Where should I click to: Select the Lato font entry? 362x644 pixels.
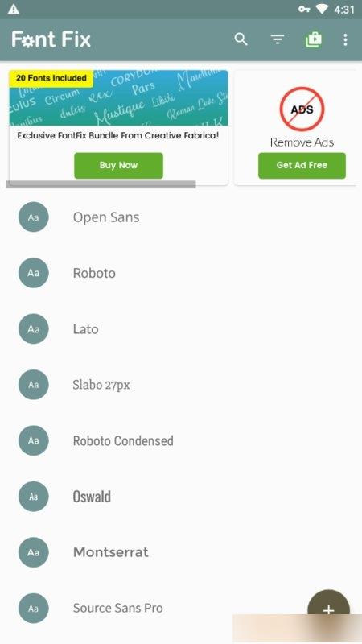click(x=181, y=328)
